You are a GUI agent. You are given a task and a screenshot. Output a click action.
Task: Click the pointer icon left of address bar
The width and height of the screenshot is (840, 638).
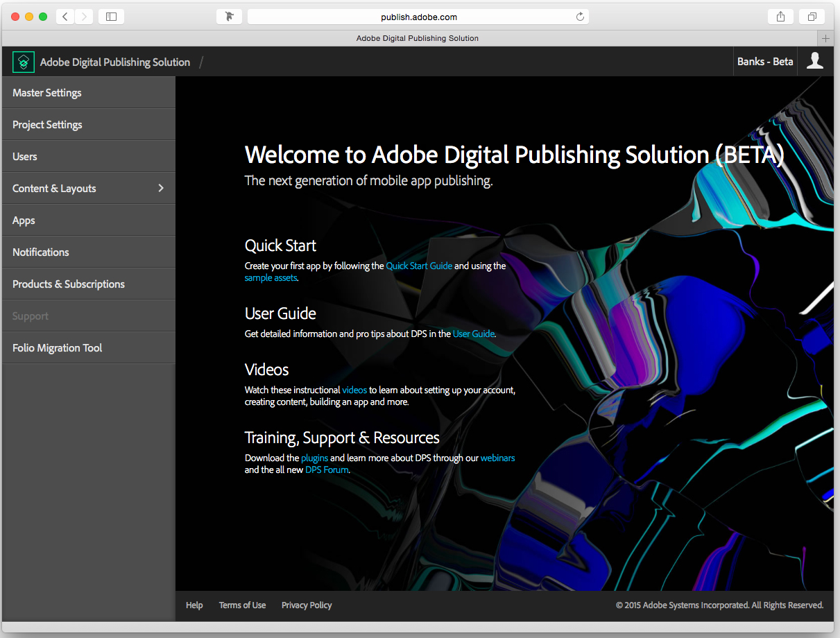(229, 16)
